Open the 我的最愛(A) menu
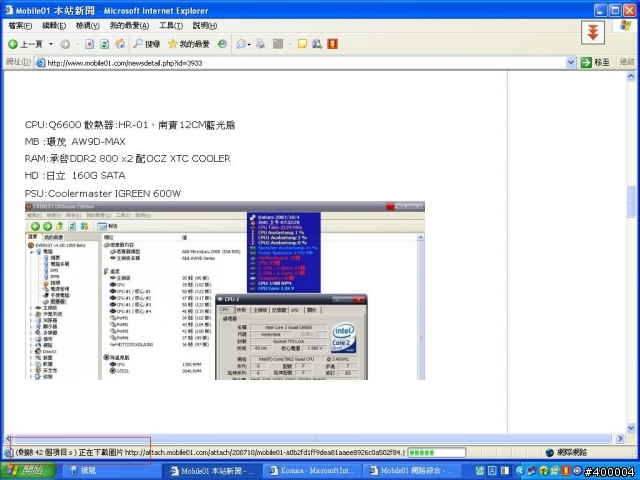This screenshot has width=640, height=480. [129, 25]
